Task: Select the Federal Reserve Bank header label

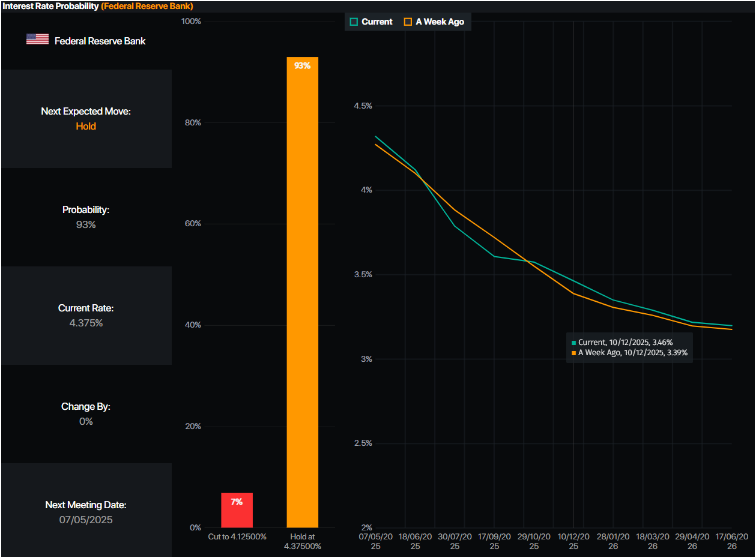Action: click(x=99, y=41)
